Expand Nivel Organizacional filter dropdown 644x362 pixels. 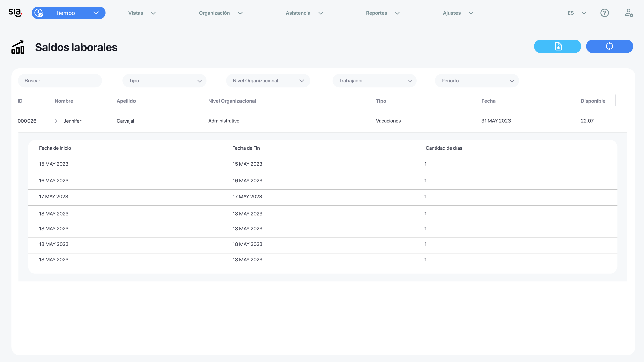tap(268, 81)
